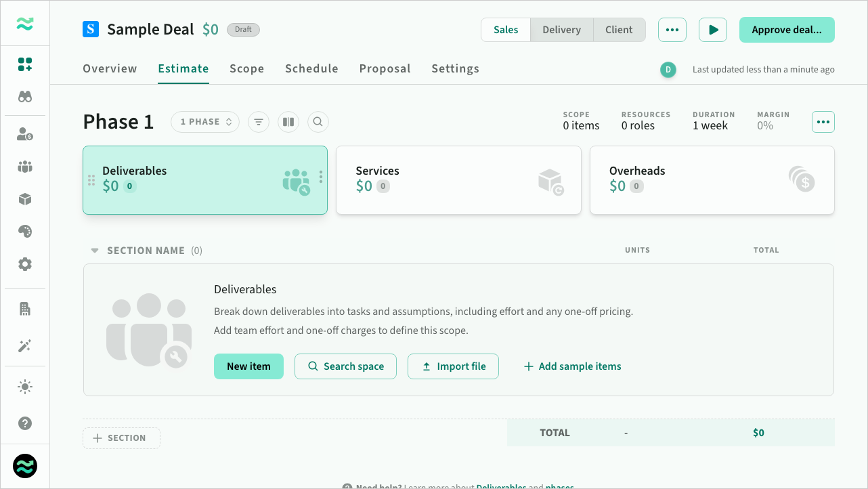Open the Proposal tab

click(385, 68)
